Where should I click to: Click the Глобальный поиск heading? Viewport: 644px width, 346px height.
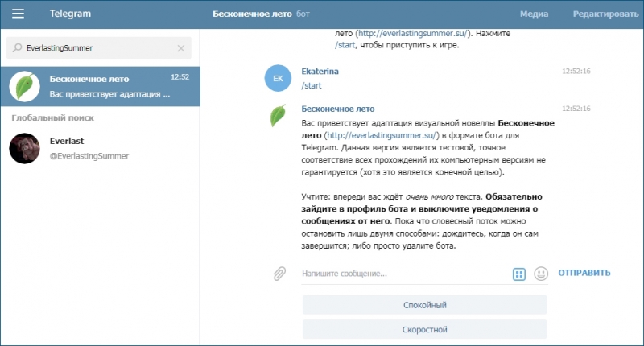(x=52, y=117)
